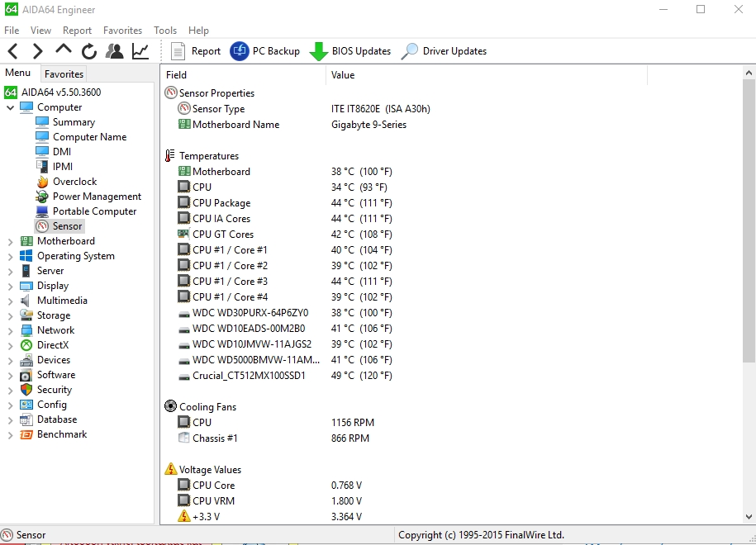
Task: Click the scrollbar up arrow
Action: tap(749, 73)
